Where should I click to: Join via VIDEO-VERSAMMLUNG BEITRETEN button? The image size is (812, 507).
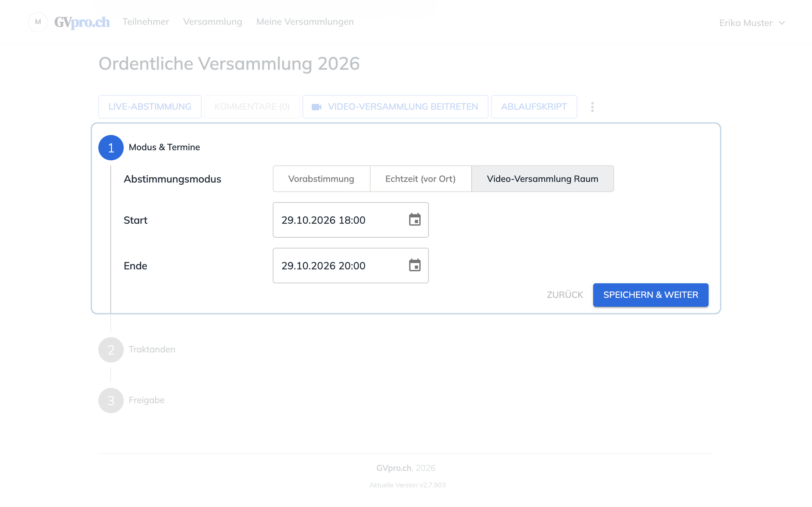coord(395,107)
